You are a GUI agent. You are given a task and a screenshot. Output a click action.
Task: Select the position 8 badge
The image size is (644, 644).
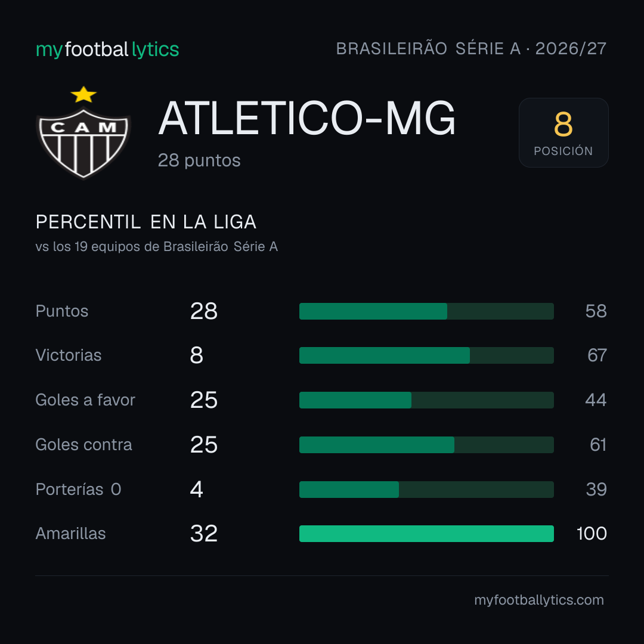click(x=563, y=132)
